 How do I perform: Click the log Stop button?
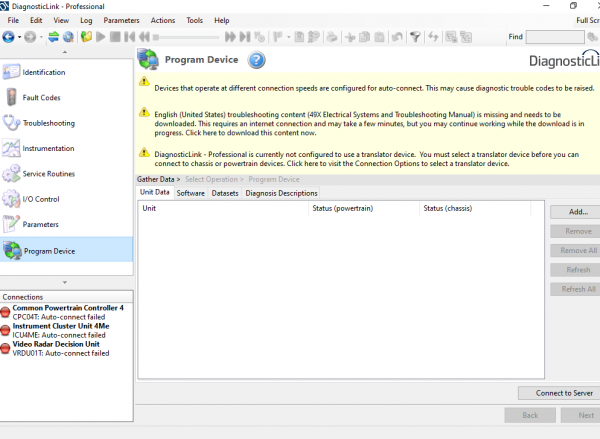115,37
